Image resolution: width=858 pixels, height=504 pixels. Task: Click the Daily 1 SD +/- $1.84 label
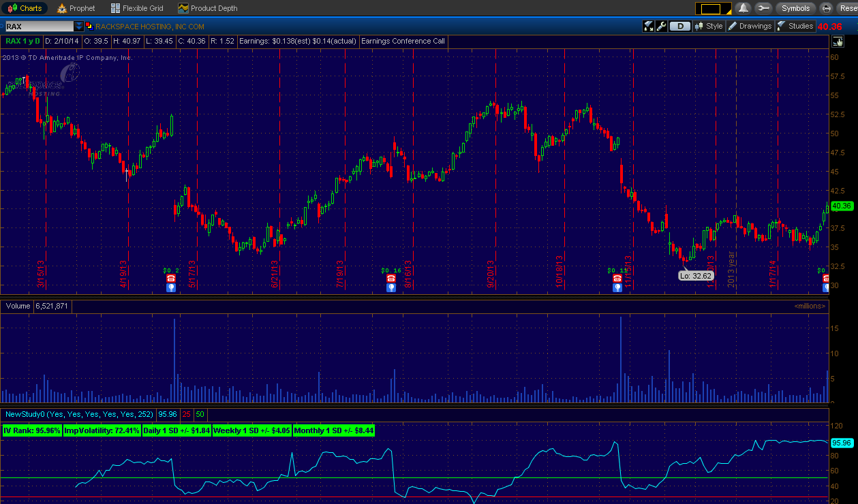tap(177, 430)
